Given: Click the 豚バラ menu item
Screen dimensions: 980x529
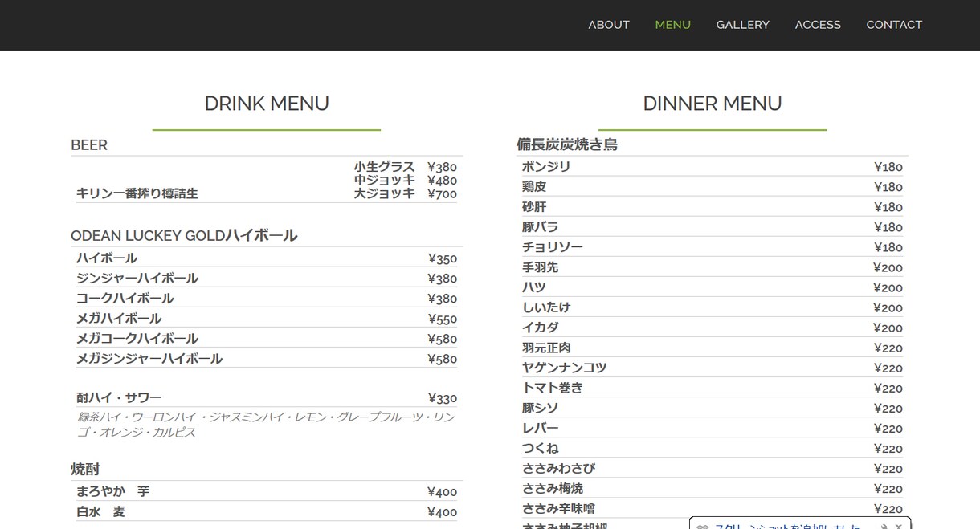Looking at the screenshot, I should [x=541, y=227].
